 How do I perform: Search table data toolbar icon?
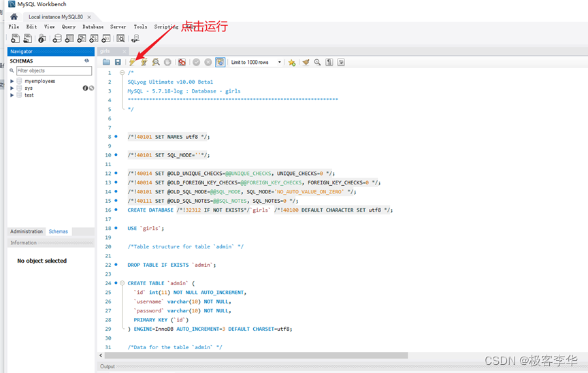tap(120, 38)
